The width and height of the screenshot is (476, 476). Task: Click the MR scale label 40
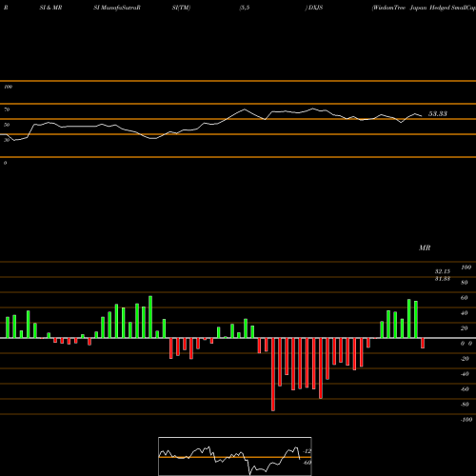[x=465, y=313]
